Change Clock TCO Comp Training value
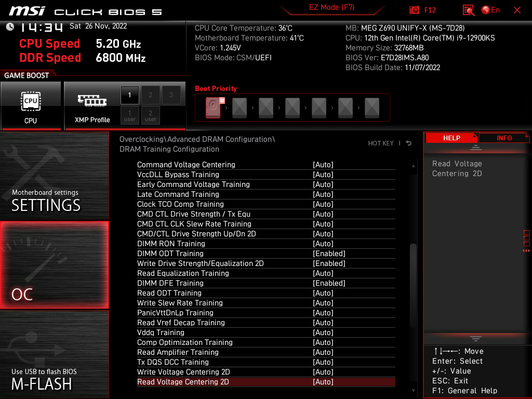The height and width of the screenshot is (399, 532). tap(323, 204)
